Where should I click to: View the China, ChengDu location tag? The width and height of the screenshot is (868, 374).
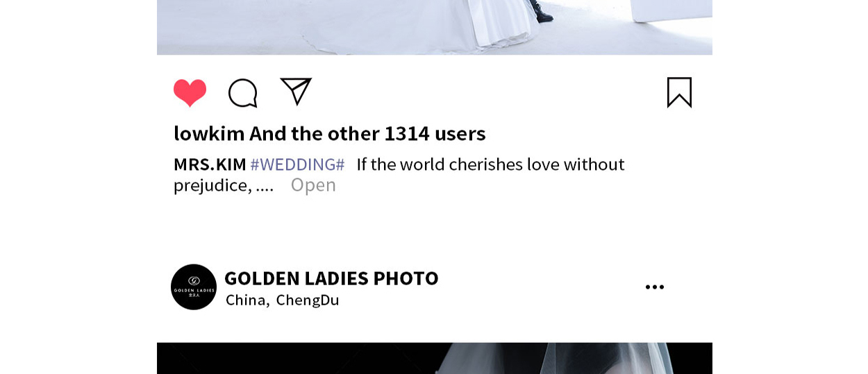(283, 300)
